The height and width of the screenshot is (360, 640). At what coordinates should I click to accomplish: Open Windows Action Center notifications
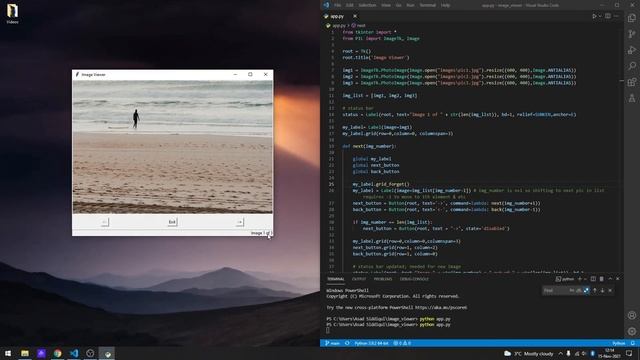(x=629, y=353)
